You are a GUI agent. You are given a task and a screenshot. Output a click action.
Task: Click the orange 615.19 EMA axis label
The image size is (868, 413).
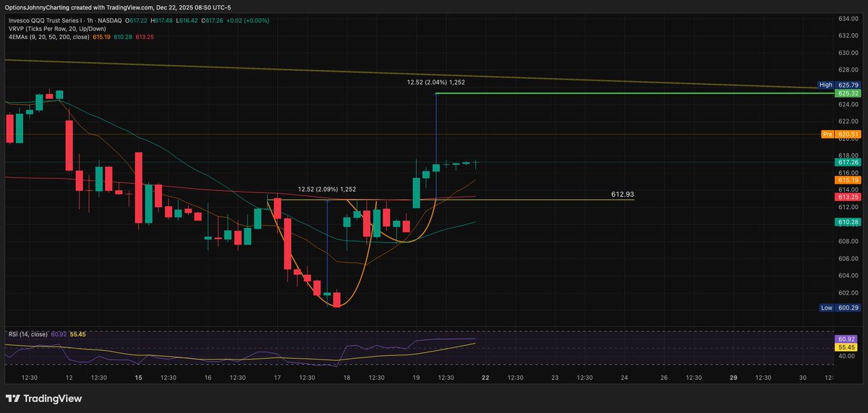point(847,179)
